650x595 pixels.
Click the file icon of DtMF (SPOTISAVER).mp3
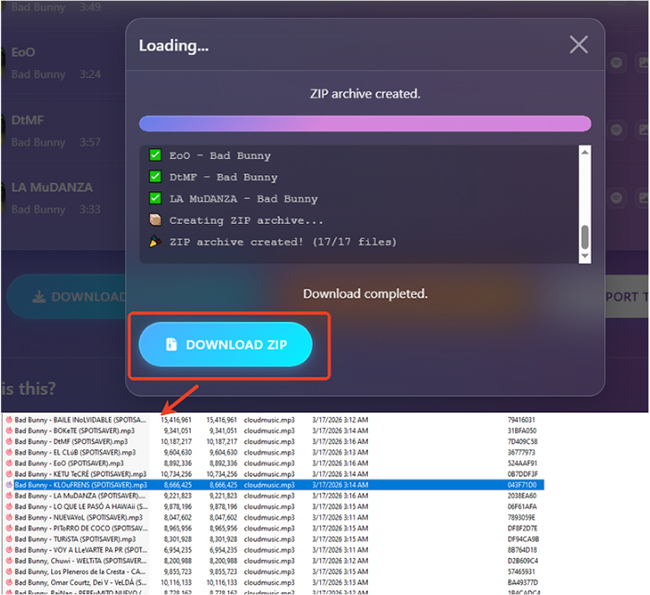(9, 441)
